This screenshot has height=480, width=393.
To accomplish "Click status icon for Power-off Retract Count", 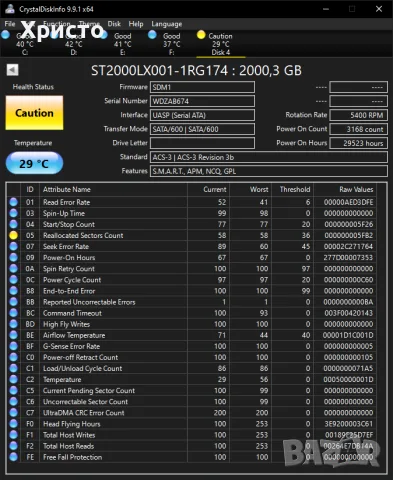I will [x=13, y=357].
